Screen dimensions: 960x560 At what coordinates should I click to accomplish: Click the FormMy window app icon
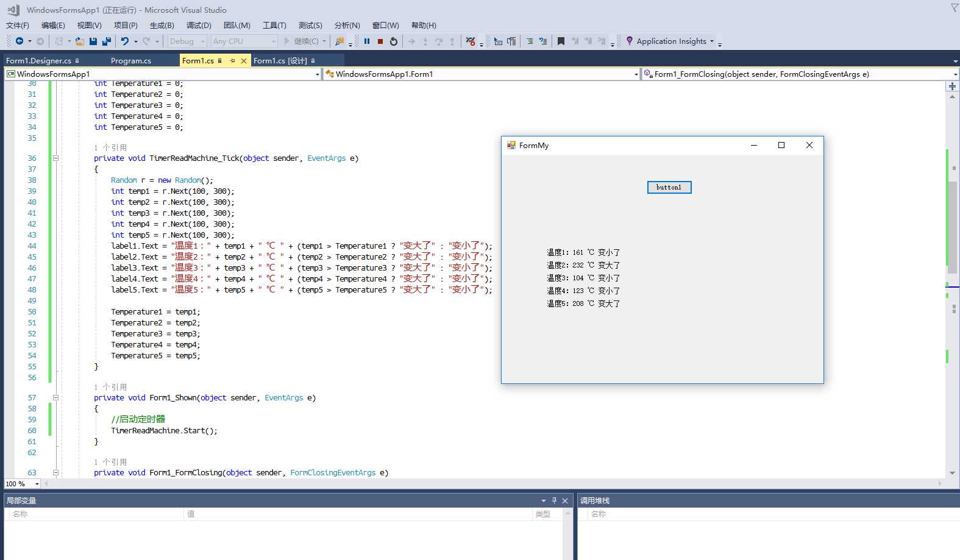pyautogui.click(x=511, y=145)
